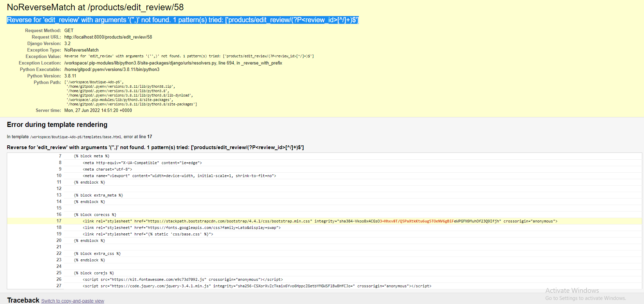
Task: Click '/workspace/Boutique-Ado-p5' Python path entry
Action: click(x=94, y=82)
